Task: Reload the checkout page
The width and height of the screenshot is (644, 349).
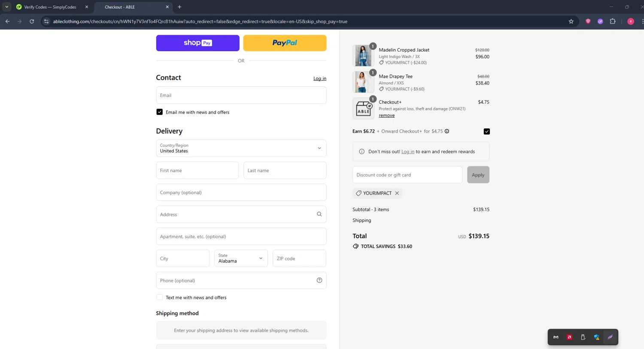Action: [x=32, y=21]
